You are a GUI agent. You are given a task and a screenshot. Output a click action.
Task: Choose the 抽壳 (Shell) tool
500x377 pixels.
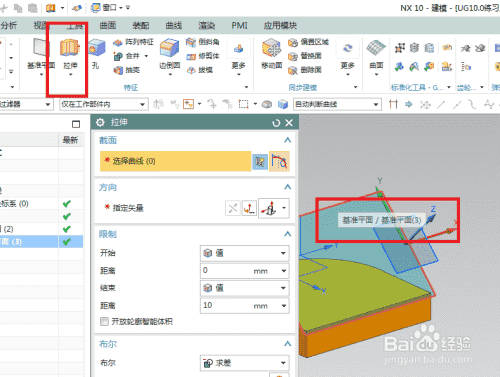coord(127,70)
